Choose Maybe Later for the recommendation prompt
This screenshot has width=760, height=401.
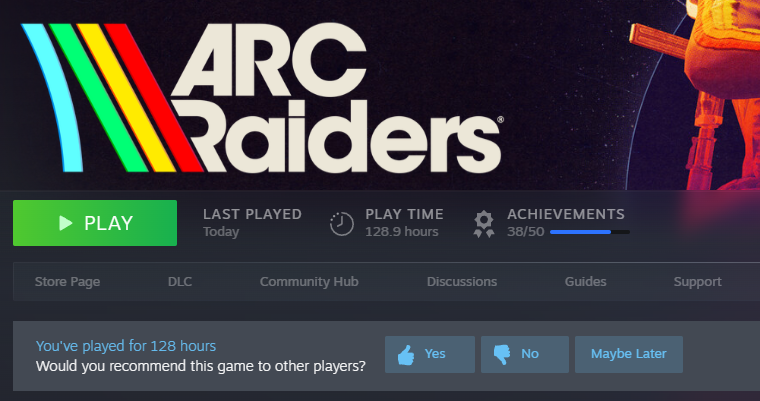coord(629,354)
